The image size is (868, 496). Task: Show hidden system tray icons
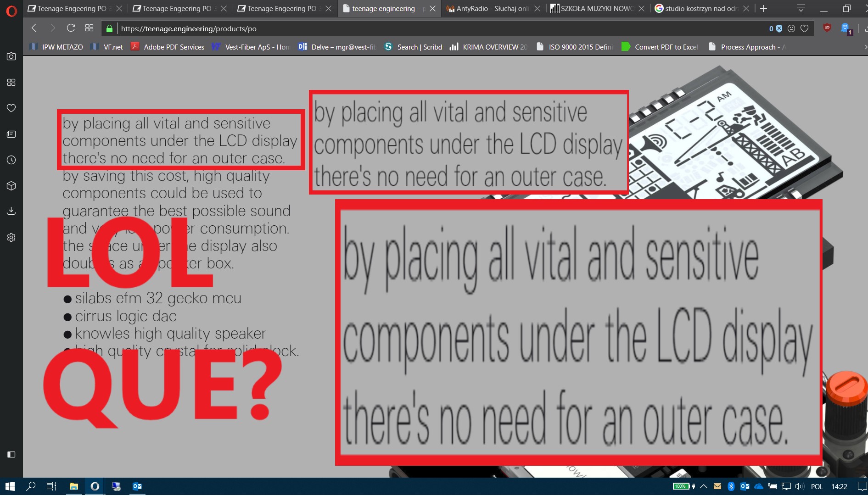[704, 486]
